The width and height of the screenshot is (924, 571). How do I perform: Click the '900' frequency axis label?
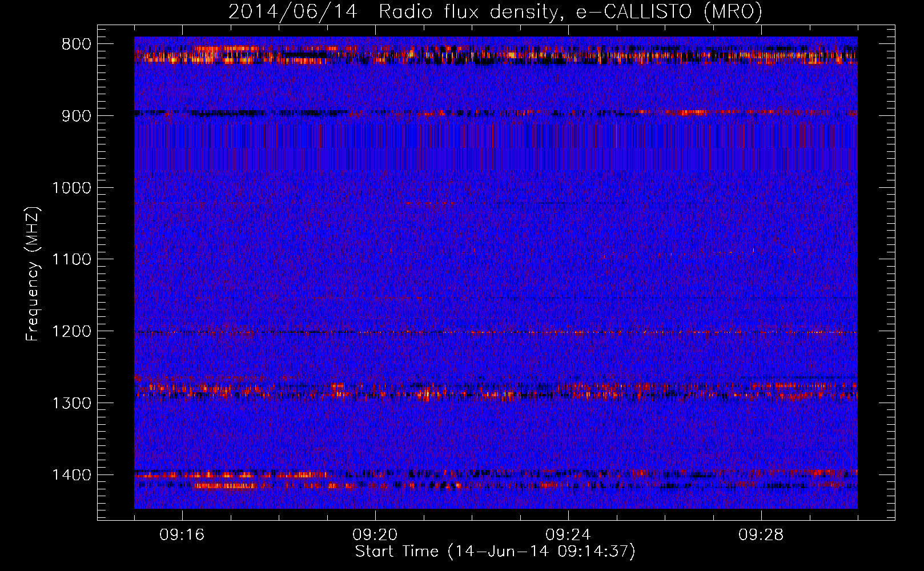click(x=77, y=116)
